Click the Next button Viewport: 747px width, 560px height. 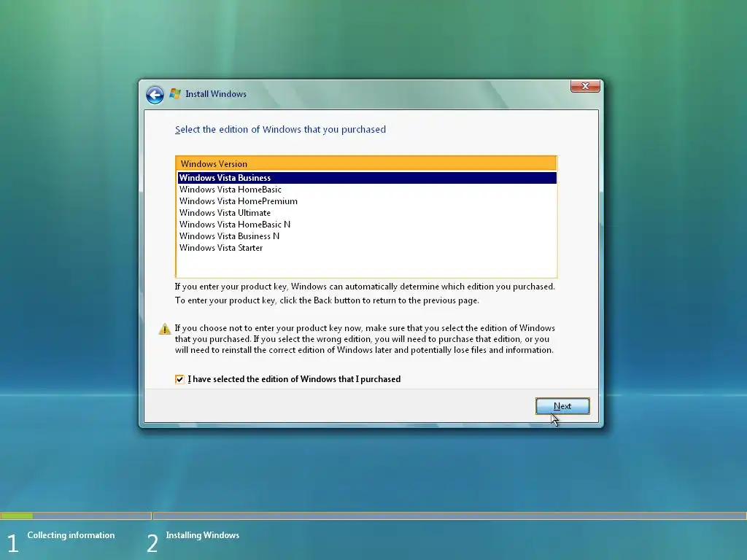pyautogui.click(x=562, y=406)
